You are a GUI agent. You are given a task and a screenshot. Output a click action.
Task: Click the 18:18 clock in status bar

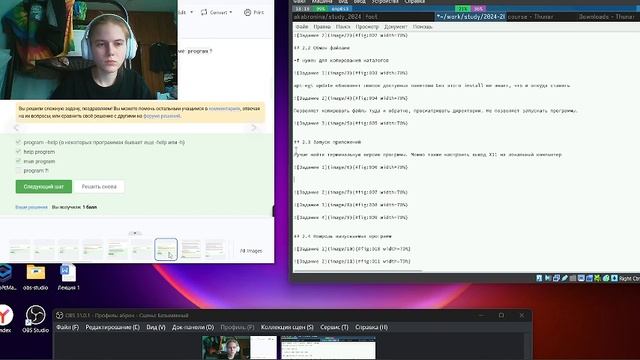point(302,9)
